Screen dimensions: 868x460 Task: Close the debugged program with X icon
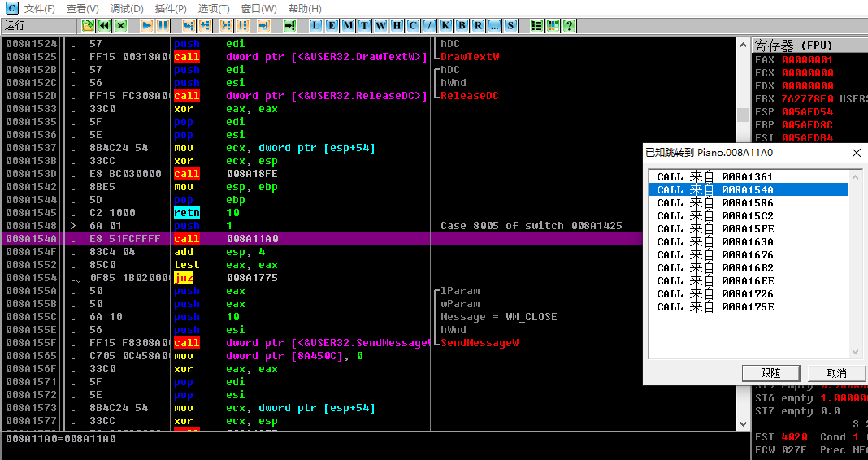point(120,25)
